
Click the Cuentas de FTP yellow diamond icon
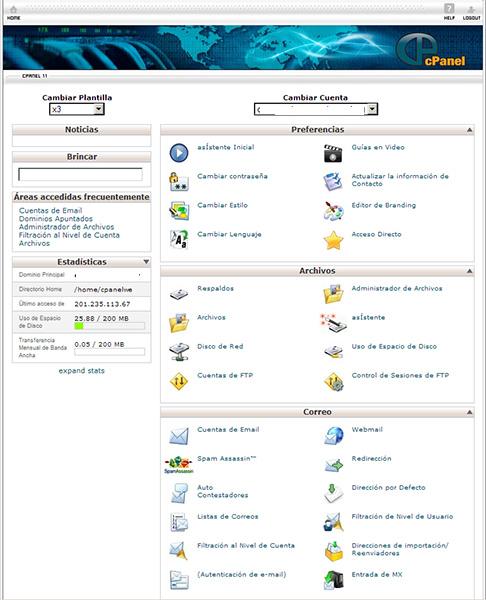tap(179, 381)
